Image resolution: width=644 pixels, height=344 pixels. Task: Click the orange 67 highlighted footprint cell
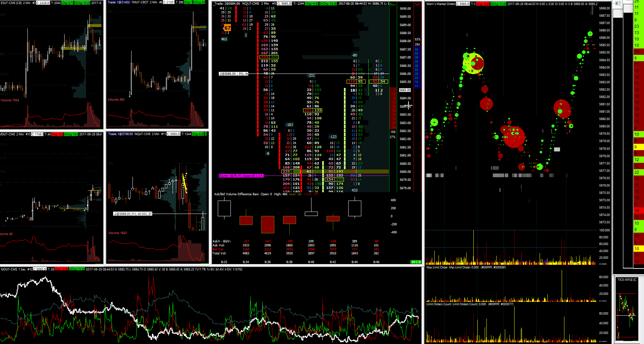(x=227, y=28)
